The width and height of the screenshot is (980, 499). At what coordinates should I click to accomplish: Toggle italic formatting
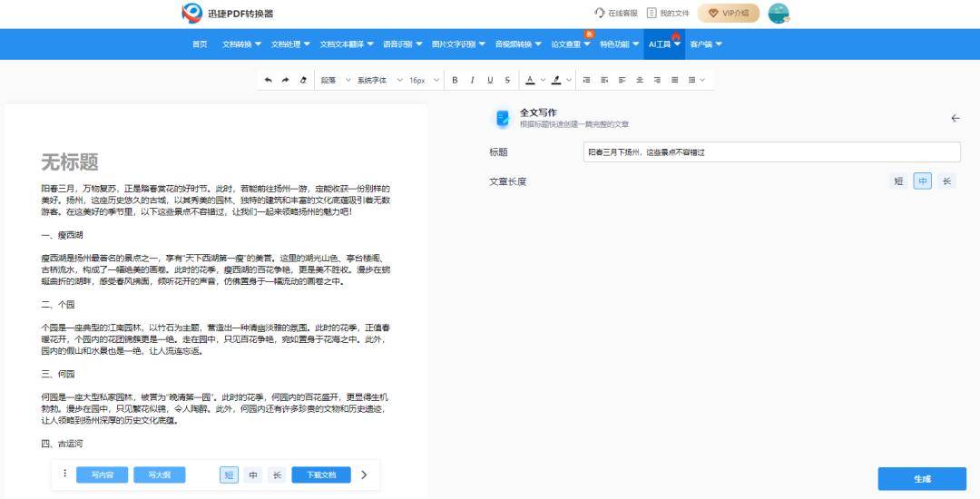click(x=473, y=80)
